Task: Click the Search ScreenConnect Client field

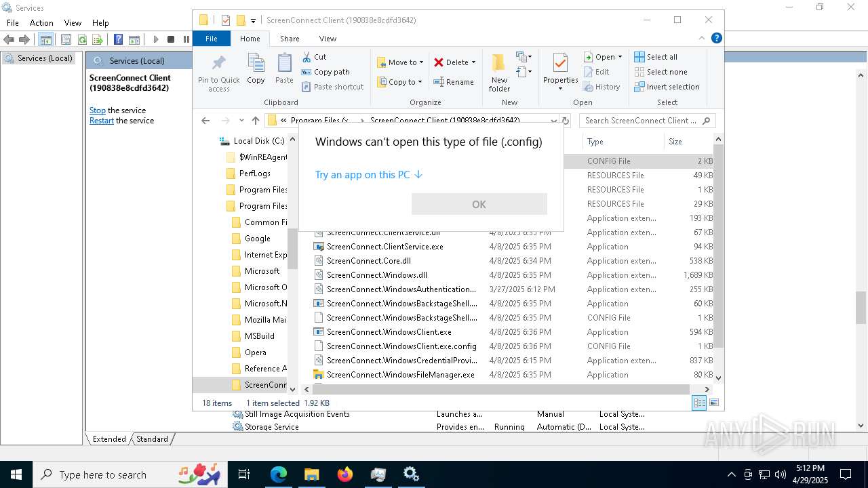Action: tap(647, 121)
